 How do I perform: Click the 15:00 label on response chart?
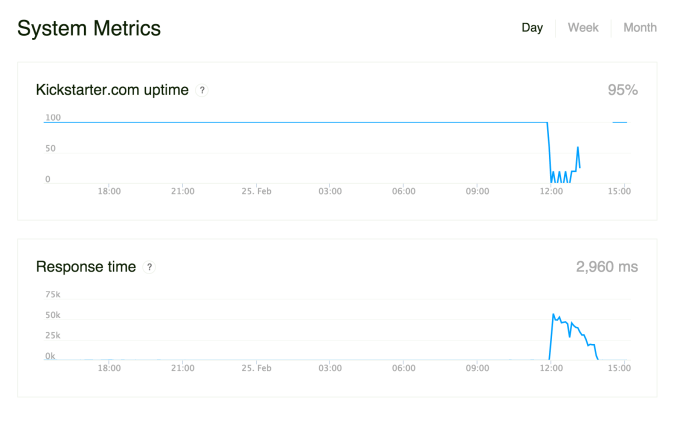pos(619,368)
